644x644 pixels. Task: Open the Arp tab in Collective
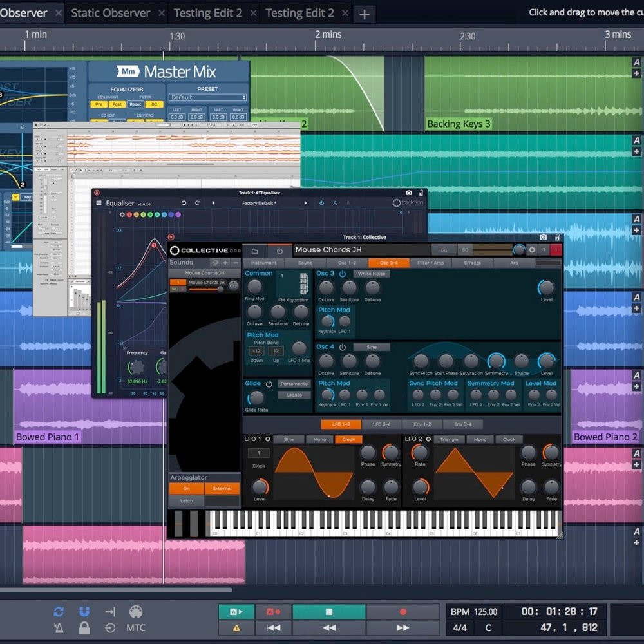(x=514, y=263)
